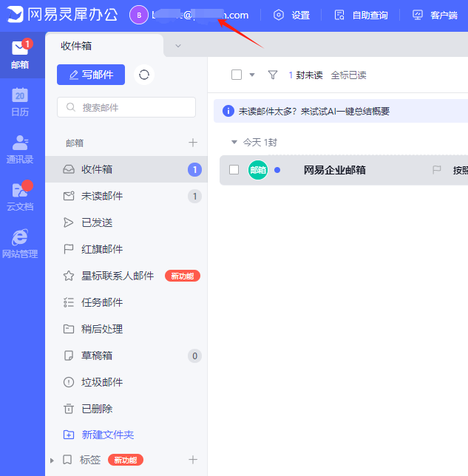Switch to the 收件箱 tab

point(76,46)
